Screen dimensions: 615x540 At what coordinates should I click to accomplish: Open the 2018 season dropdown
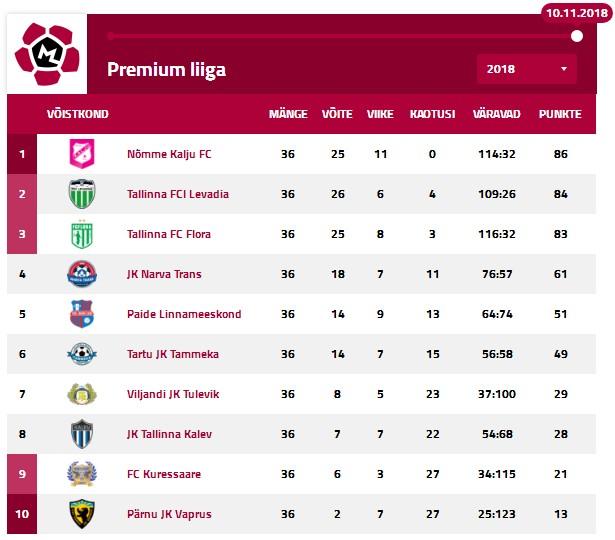[x=526, y=69]
